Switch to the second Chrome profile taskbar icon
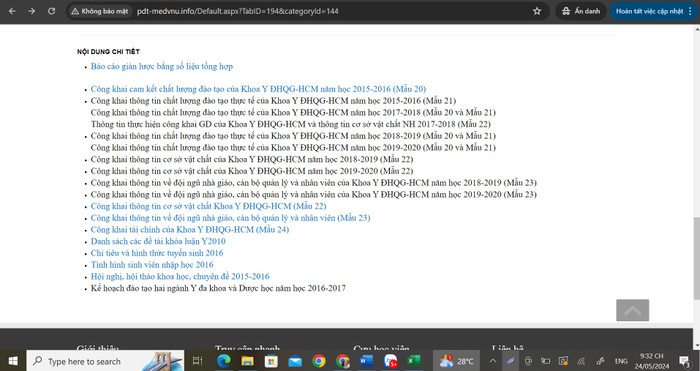The width and height of the screenshot is (700, 371). (x=342, y=361)
